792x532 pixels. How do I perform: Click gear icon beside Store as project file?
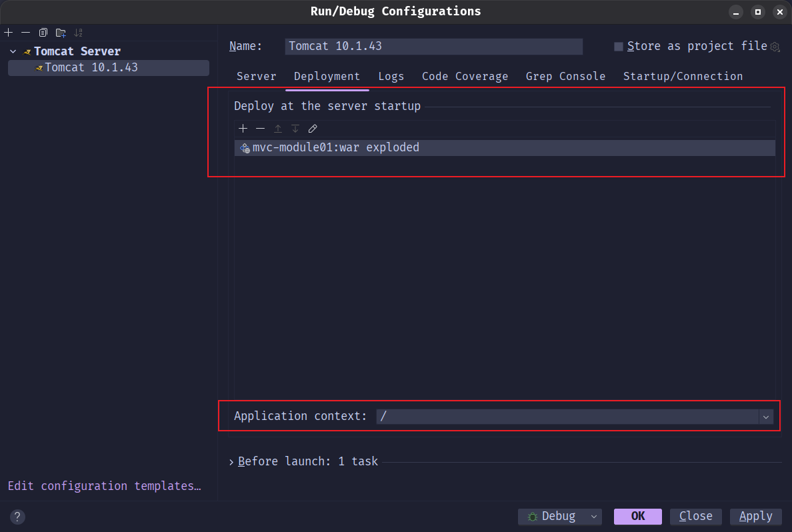(x=775, y=47)
